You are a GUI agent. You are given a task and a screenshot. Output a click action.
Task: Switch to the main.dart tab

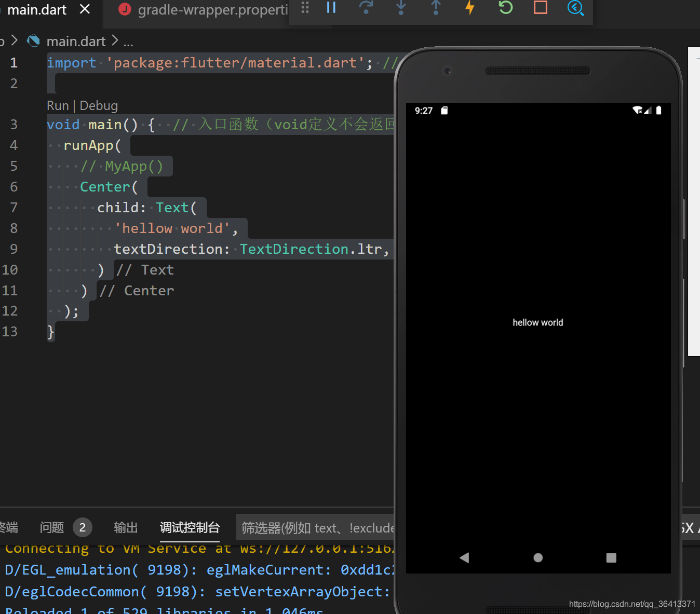coord(37,10)
